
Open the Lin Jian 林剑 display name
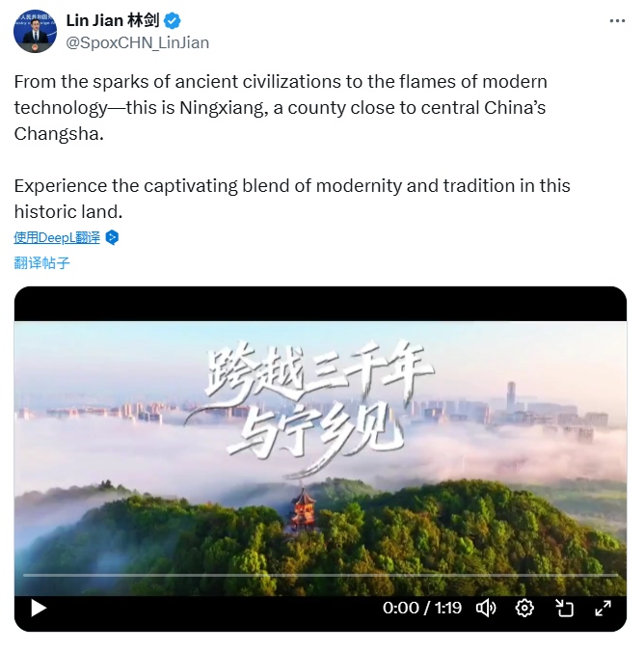113,20
